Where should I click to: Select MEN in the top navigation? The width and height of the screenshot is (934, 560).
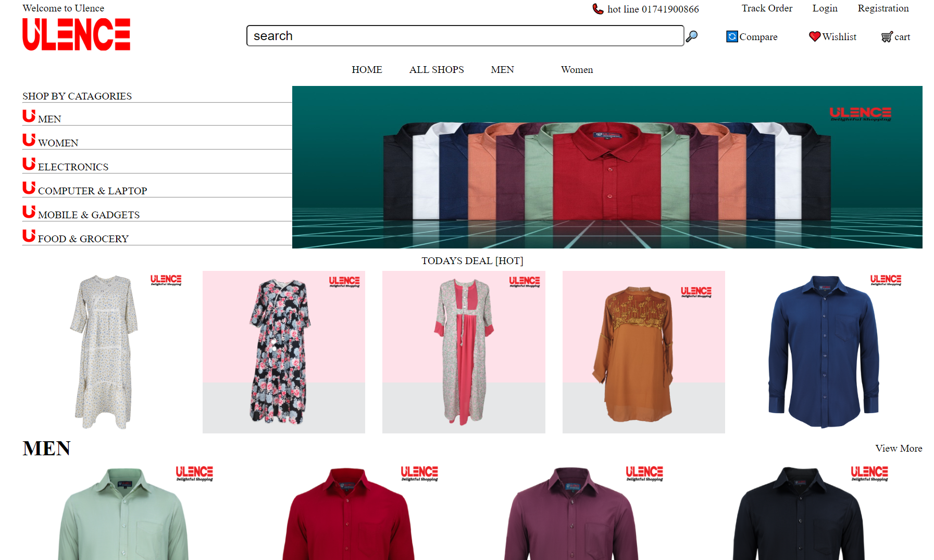[x=502, y=70]
